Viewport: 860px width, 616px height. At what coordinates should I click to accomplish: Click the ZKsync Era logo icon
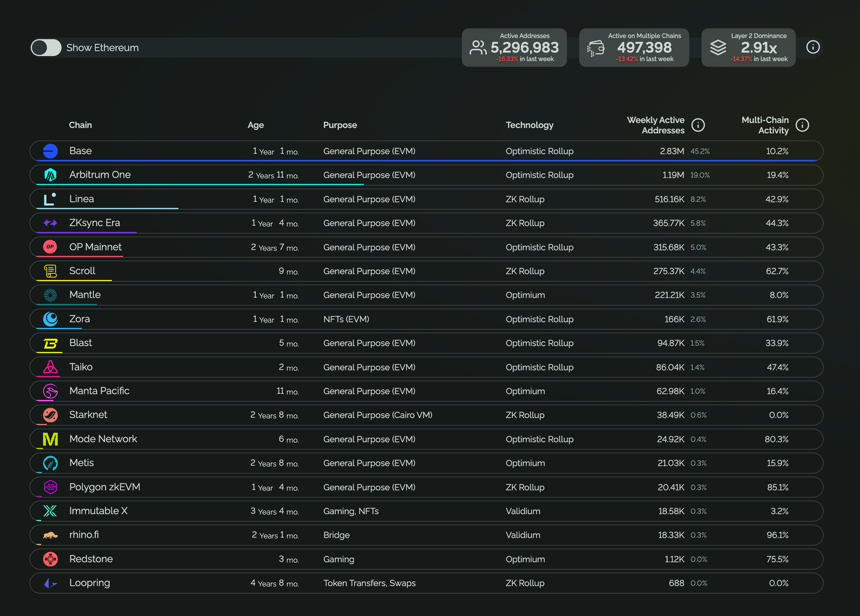click(51, 223)
